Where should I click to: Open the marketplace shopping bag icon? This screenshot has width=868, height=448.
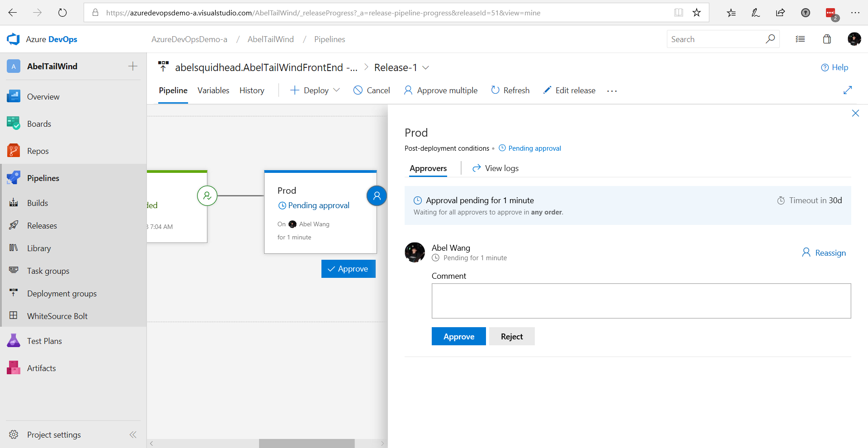(827, 39)
